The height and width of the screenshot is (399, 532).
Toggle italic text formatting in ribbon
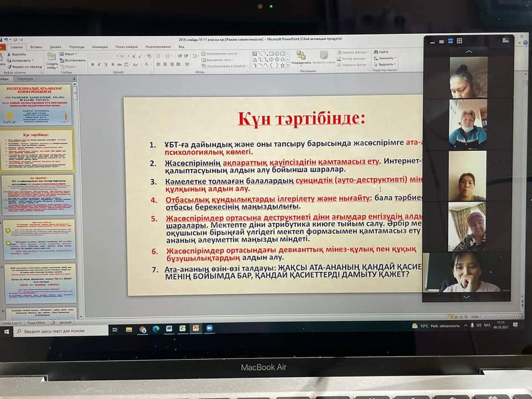(99, 65)
